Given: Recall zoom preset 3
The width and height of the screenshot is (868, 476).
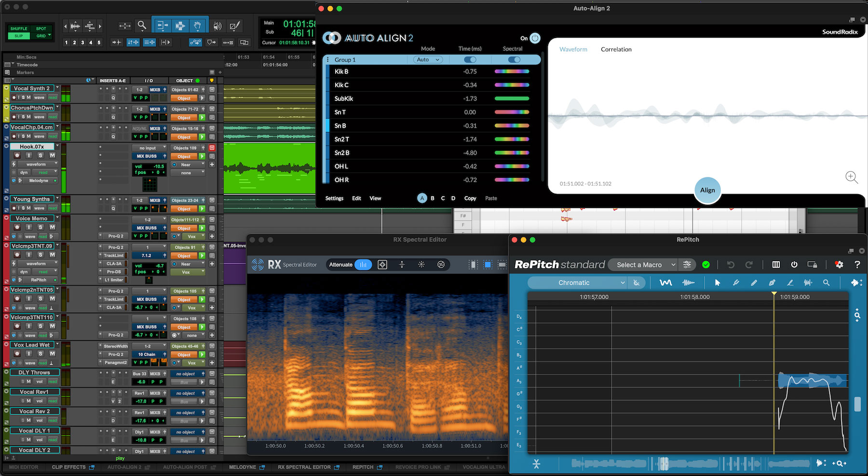Looking at the screenshot, I should pyautogui.click(x=82, y=42).
